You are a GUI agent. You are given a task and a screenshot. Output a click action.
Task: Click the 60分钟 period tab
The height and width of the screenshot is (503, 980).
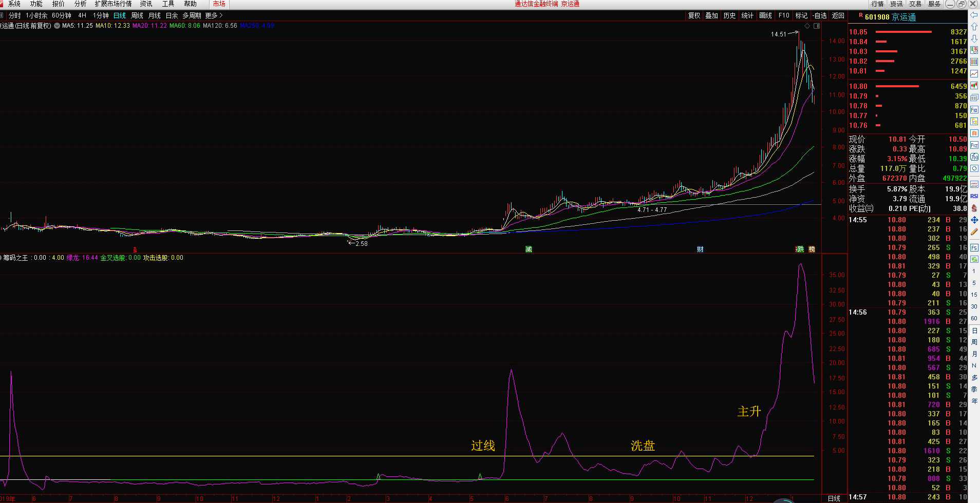click(x=62, y=15)
